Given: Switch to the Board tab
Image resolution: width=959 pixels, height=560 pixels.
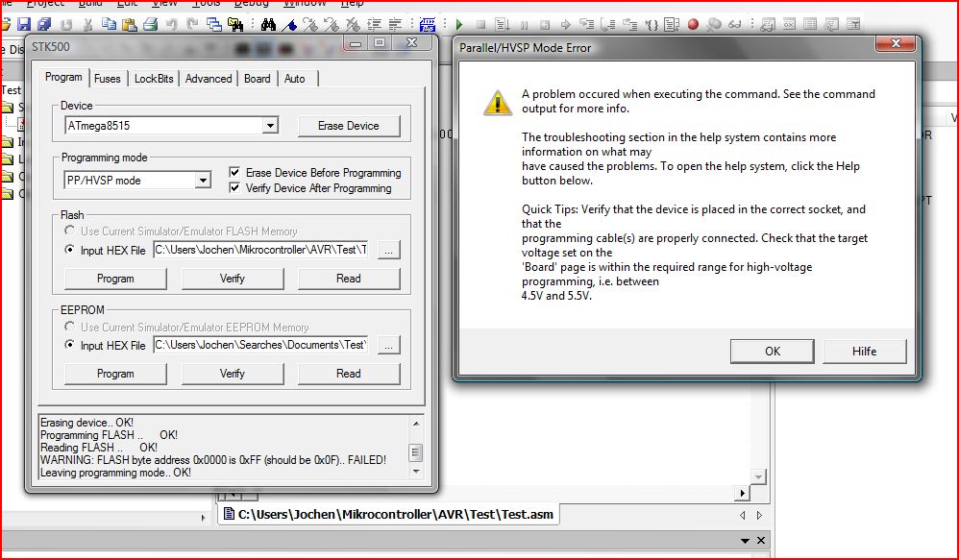Looking at the screenshot, I should coord(257,78).
